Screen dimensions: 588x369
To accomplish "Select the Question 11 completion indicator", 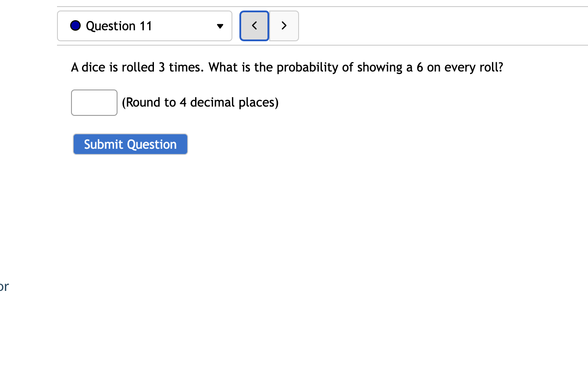I will pyautogui.click(x=75, y=25).
